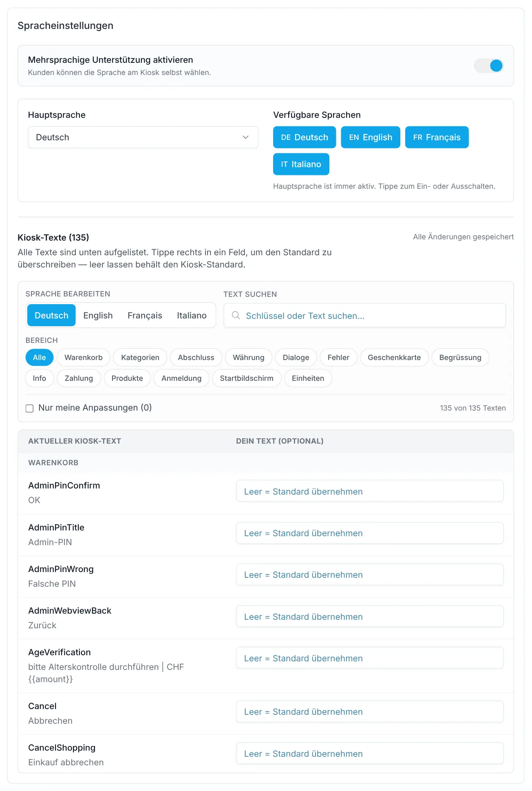Switch to the Français editing tab
The width and height of the screenshot is (532, 791).
145,315
